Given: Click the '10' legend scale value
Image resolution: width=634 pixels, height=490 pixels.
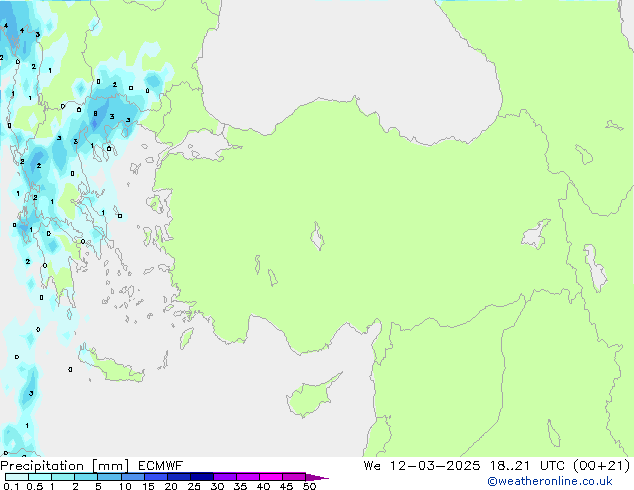Looking at the screenshot, I should [x=125, y=486].
